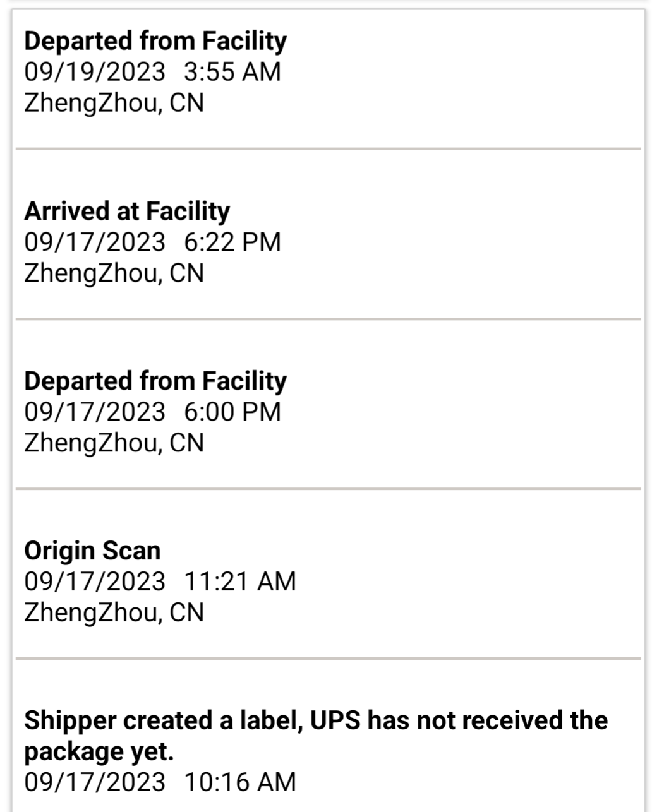Click the divider below Arrived at Facility entry
The image size is (652, 812).
point(329,319)
